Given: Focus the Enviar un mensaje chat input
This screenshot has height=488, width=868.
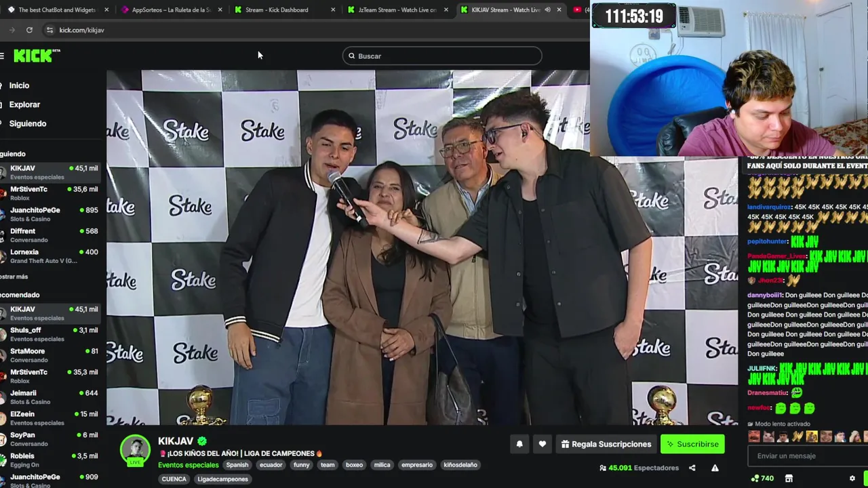Looking at the screenshot, I should click(x=807, y=456).
